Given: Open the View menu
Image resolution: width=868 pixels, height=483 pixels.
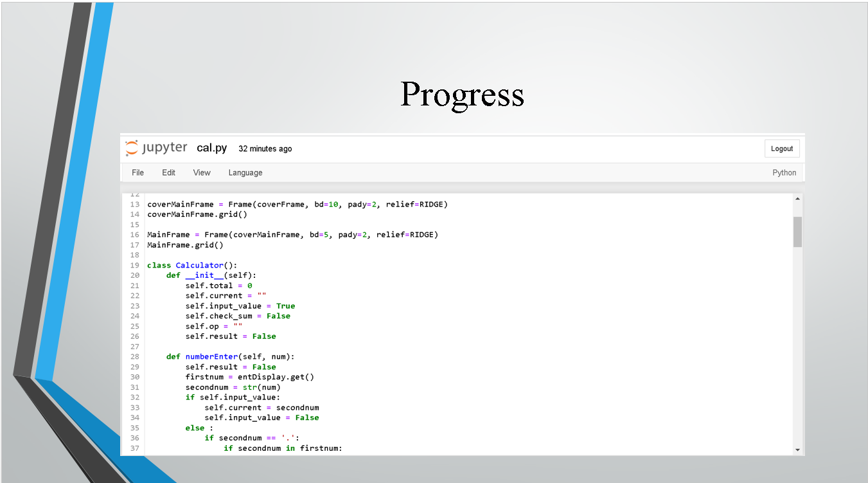Looking at the screenshot, I should point(202,172).
